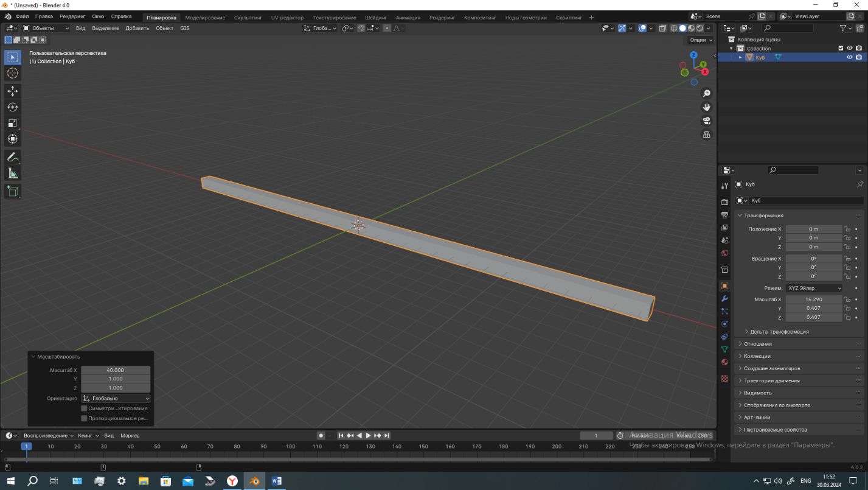Open the Ориентация Глобально dropdown

pyautogui.click(x=116, y=398)
